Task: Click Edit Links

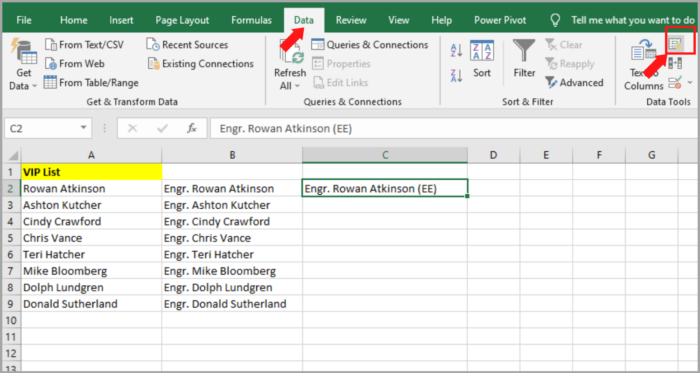Action: (341, 83)
